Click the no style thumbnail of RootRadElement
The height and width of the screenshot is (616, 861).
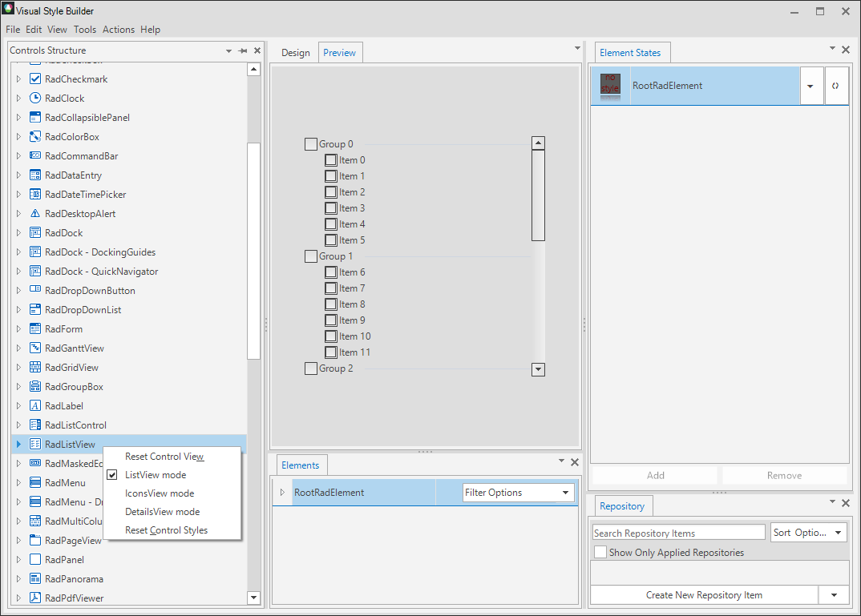(610, 86)
